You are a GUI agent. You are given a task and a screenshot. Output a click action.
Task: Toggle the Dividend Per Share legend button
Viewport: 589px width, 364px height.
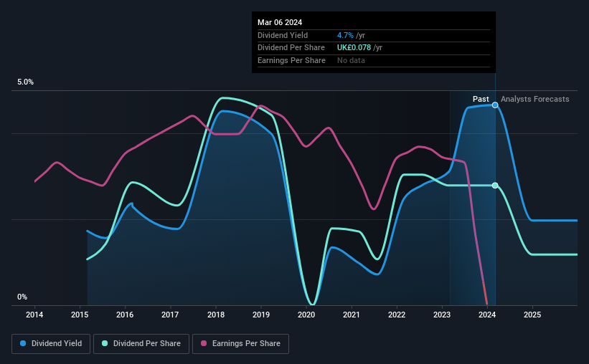click(141, 344)
